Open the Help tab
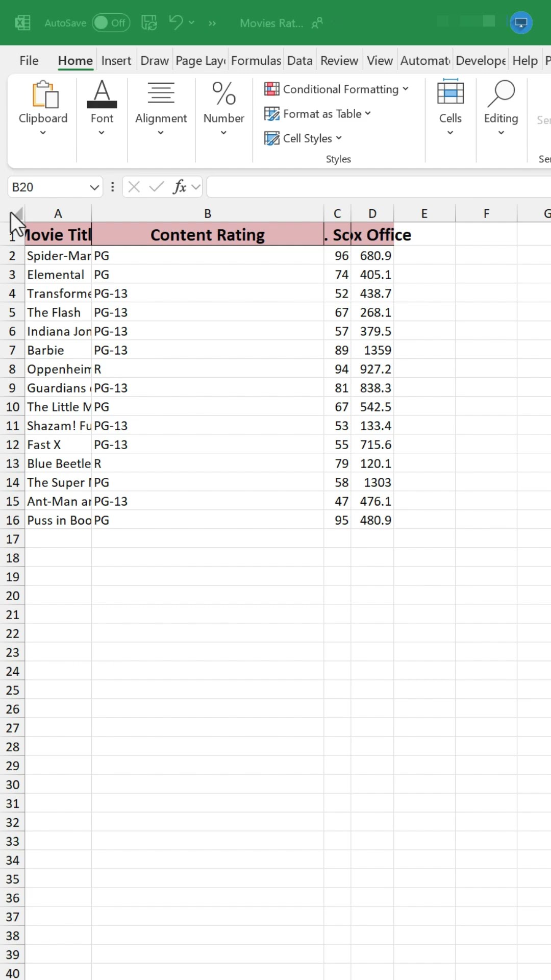This screenshot has width=551, height=980. click(525, 61)
